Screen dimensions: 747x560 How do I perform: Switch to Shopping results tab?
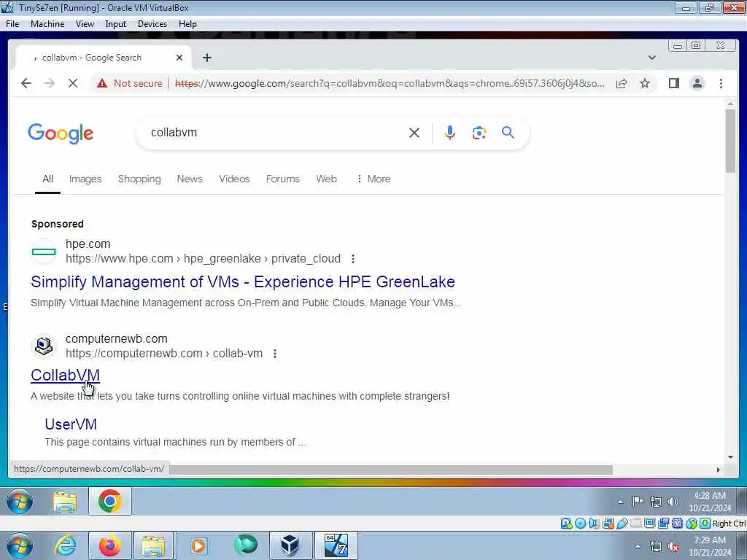[139, 179]
